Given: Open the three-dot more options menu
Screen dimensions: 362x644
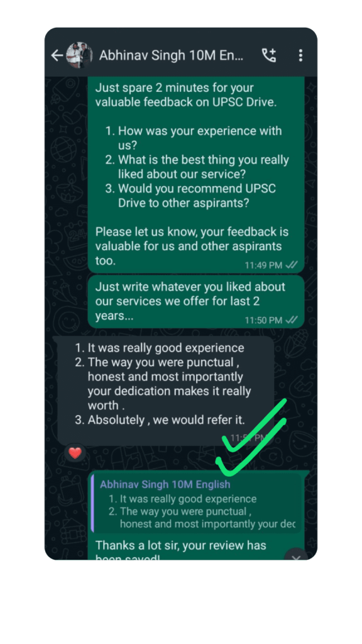Looking at the screenshot, I should (x=300, y=55).
